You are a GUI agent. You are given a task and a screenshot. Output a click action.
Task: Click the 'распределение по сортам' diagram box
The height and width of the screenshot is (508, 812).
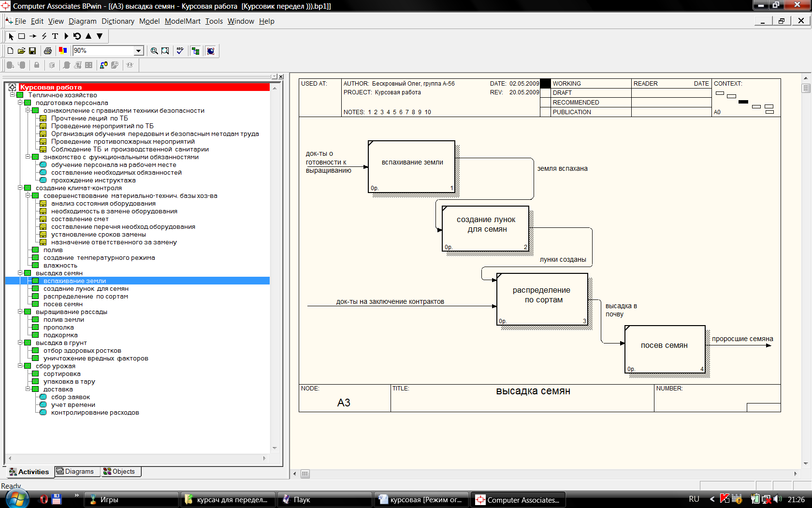tap(542, 299)
